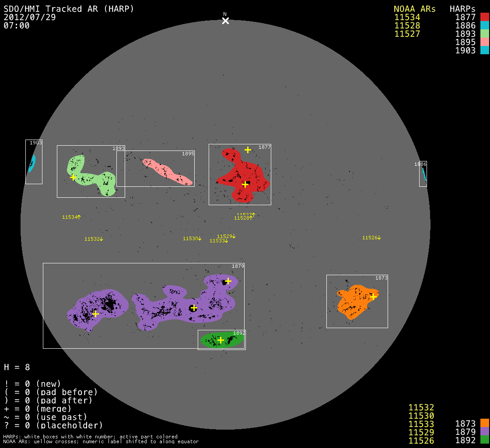Click the 'NOAA ARs' legend heading
The height and width of the screenshot is (448, 490).
[x=414, y=9]
